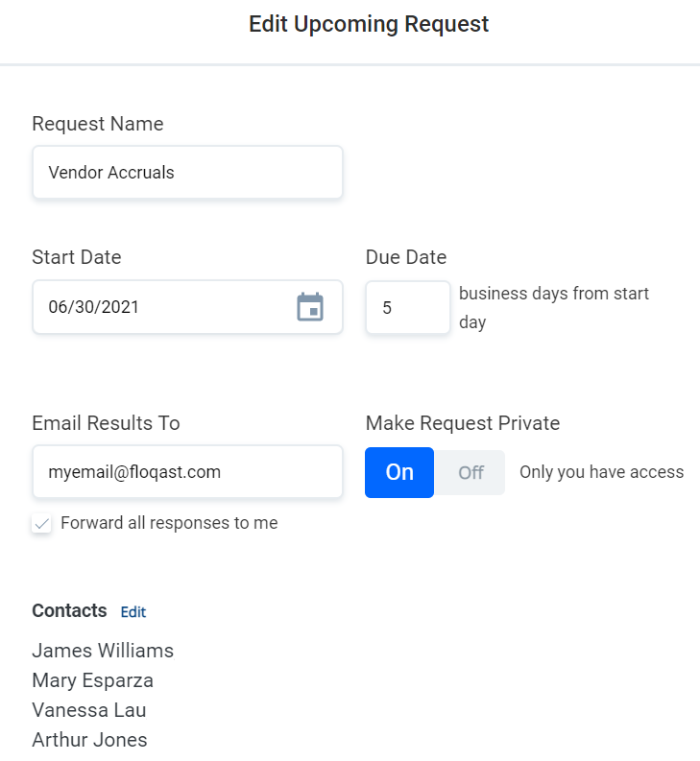Open the Contacts Edit link
The height and width of the screenshot is (761, 700).
pos(133,612)
